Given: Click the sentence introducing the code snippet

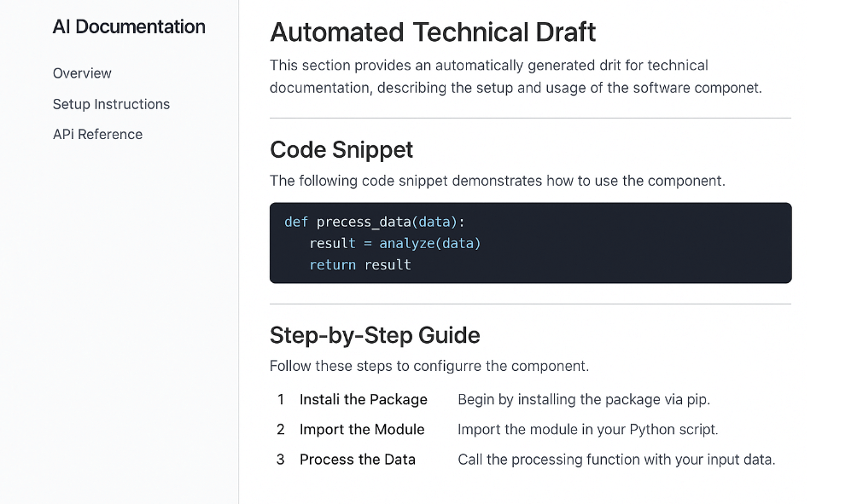Looking at the screenshot, I should click(497, 181).
